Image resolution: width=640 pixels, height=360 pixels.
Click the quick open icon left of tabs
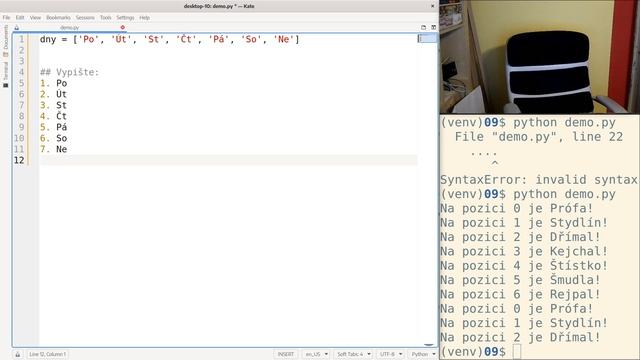(17, 28)
